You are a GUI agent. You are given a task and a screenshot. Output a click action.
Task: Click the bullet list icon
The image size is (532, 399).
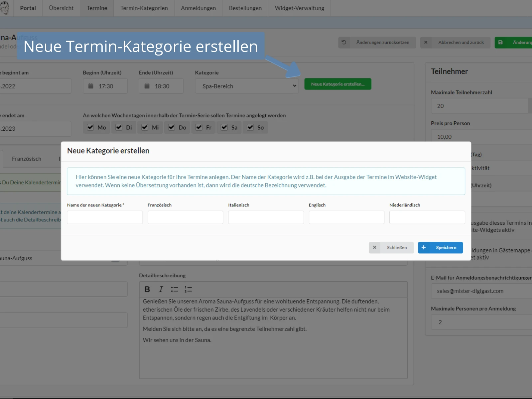click(175, 289)
